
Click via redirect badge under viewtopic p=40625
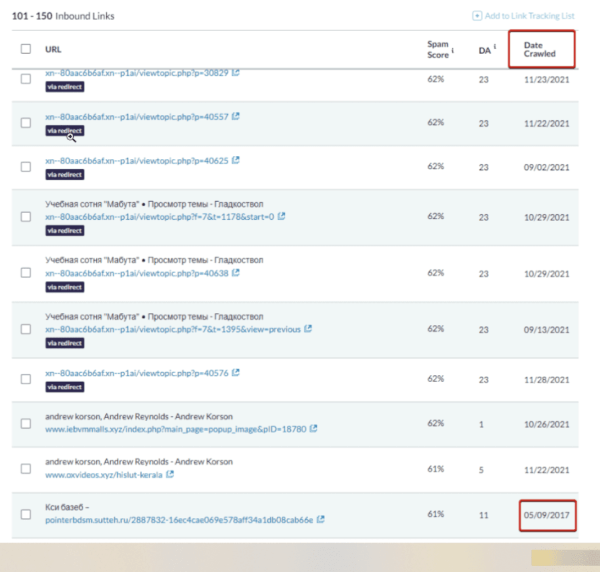64,174
